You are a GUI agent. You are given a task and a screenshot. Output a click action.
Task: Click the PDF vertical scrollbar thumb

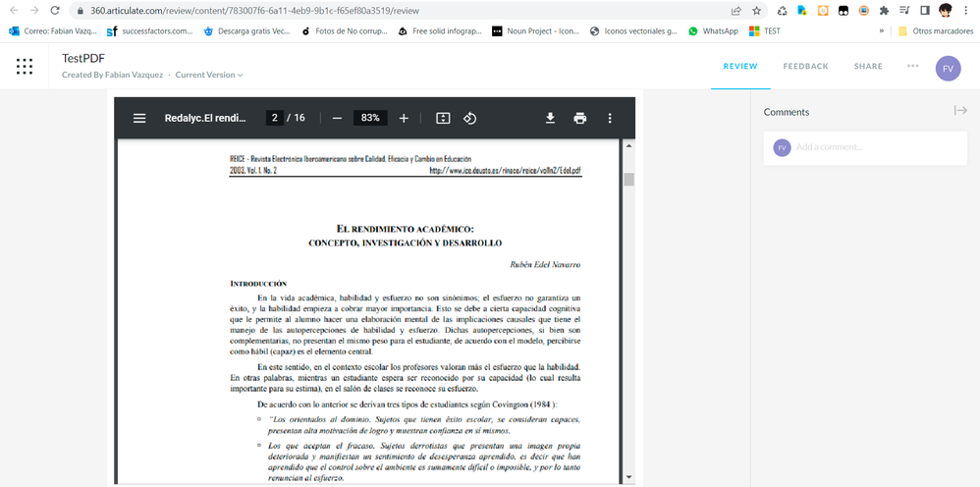click(628, 180)
